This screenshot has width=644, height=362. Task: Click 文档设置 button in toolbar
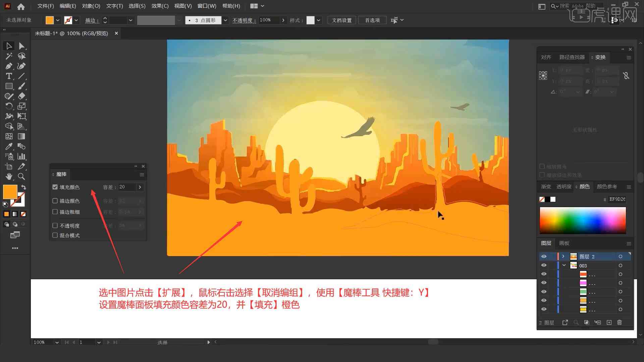click(344, 20)
